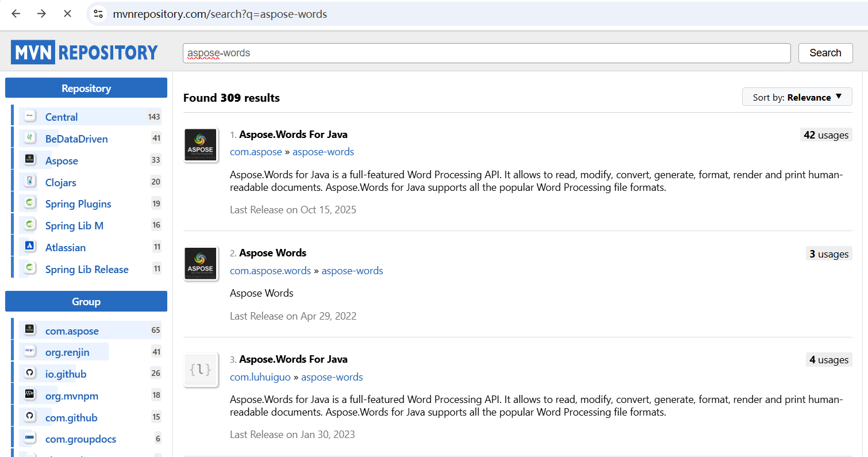Open aspose-words artifact link in result 1
Image resolution: width=868 pixels, height=457 pixels.
click(x=323, y=152)
